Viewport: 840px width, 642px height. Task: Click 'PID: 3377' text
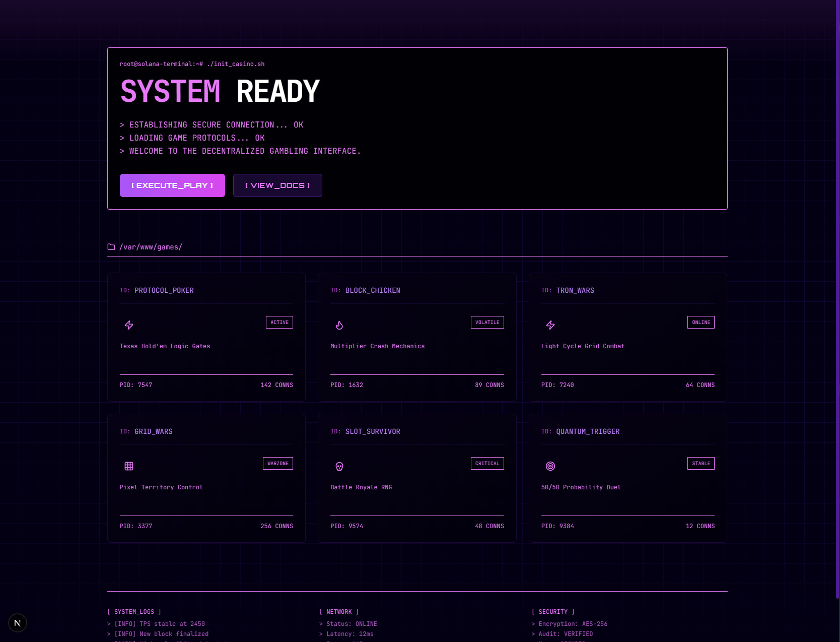click(x=136, y=526)
